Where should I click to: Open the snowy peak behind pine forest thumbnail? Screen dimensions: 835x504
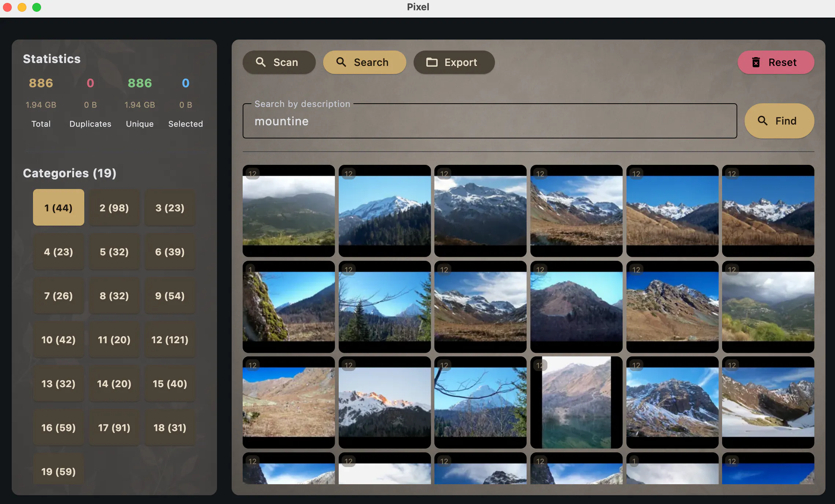point(385,211)
